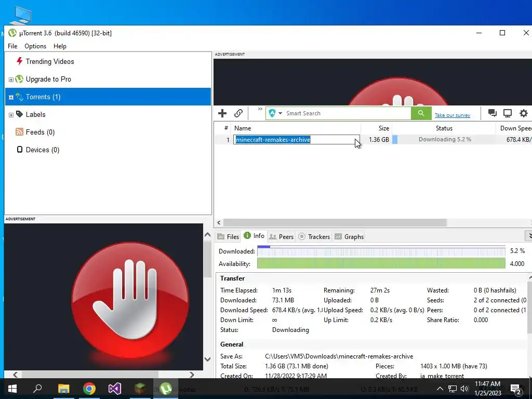Sort by the Down Speed column header
Image resolution: width=532 pixels, height=399 pixels.
point(514,128)
